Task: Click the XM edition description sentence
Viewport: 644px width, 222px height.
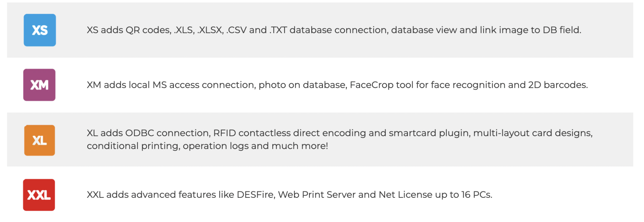Action: coord(337,85)
